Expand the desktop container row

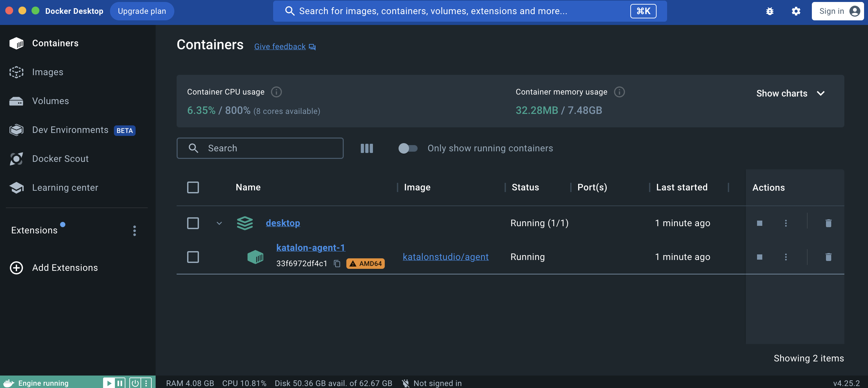[219, 223]
